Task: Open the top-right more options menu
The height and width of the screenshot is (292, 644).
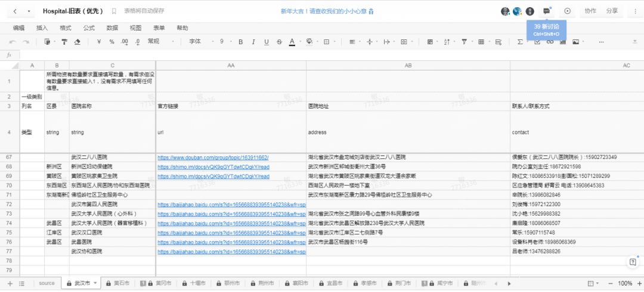Action: (636, 11)
